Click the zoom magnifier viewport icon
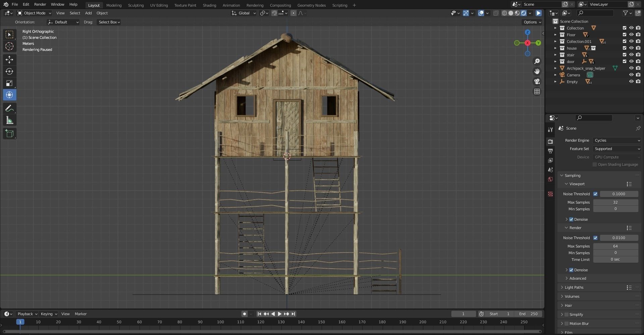 click(x=537, y=61)
